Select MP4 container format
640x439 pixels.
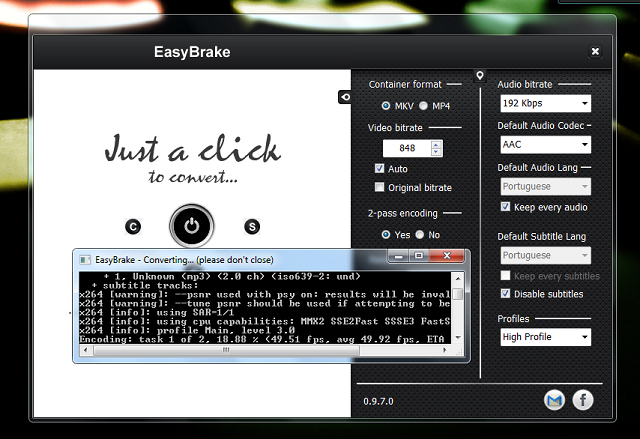[x=423, y=106]
